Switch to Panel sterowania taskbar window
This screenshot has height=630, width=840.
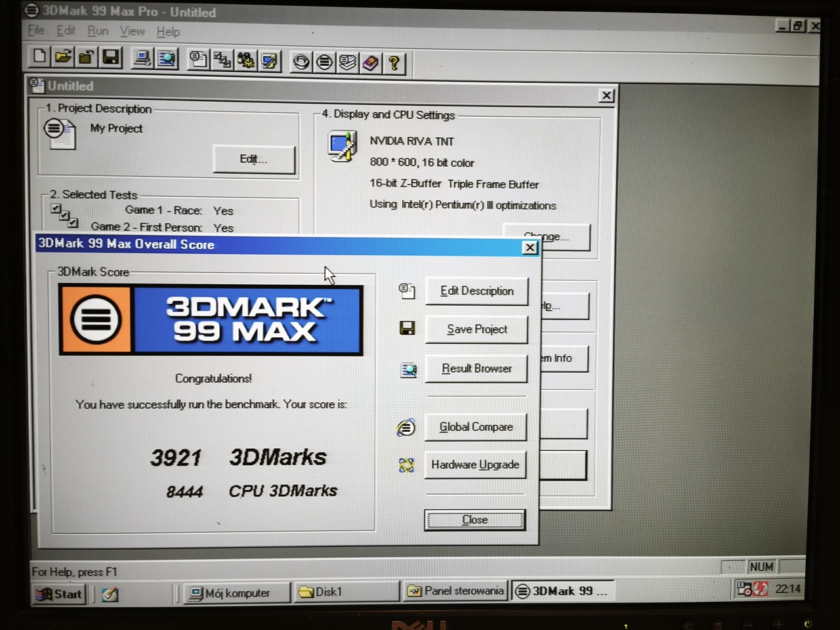[456, 591]
